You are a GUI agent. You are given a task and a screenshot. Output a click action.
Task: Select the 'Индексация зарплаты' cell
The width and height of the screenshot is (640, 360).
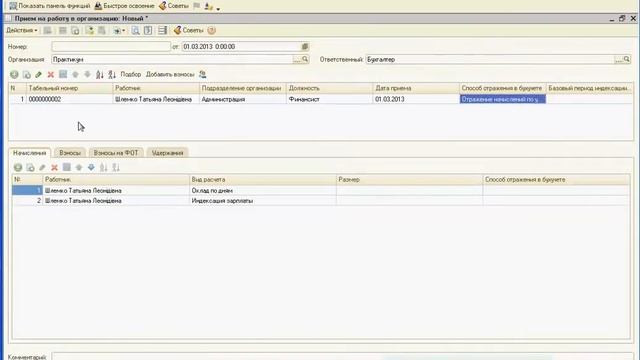(x=263, y=201)
